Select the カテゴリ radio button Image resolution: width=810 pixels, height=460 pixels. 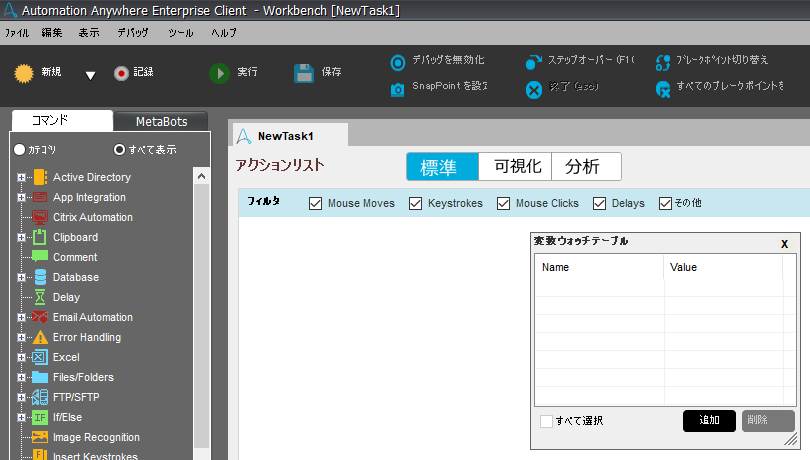click(20, 149)
